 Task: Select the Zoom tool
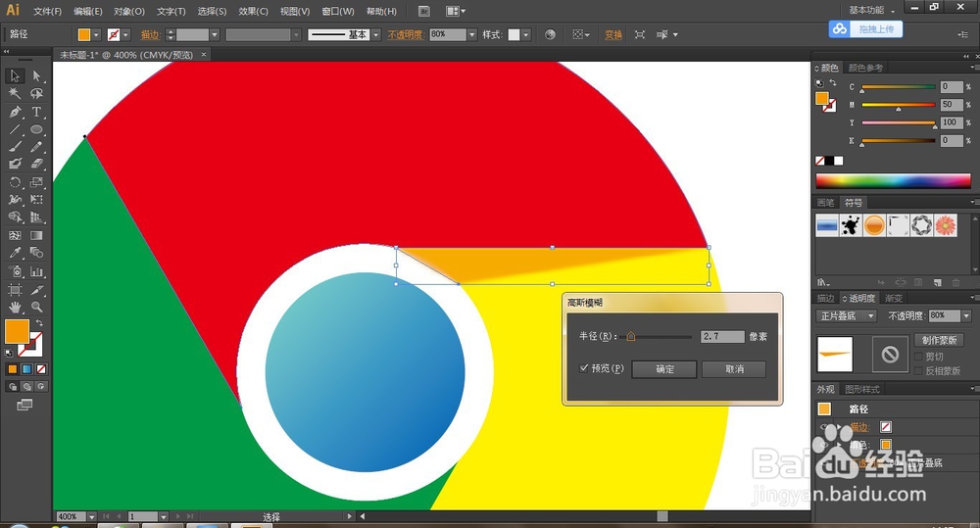pos(36,307)
